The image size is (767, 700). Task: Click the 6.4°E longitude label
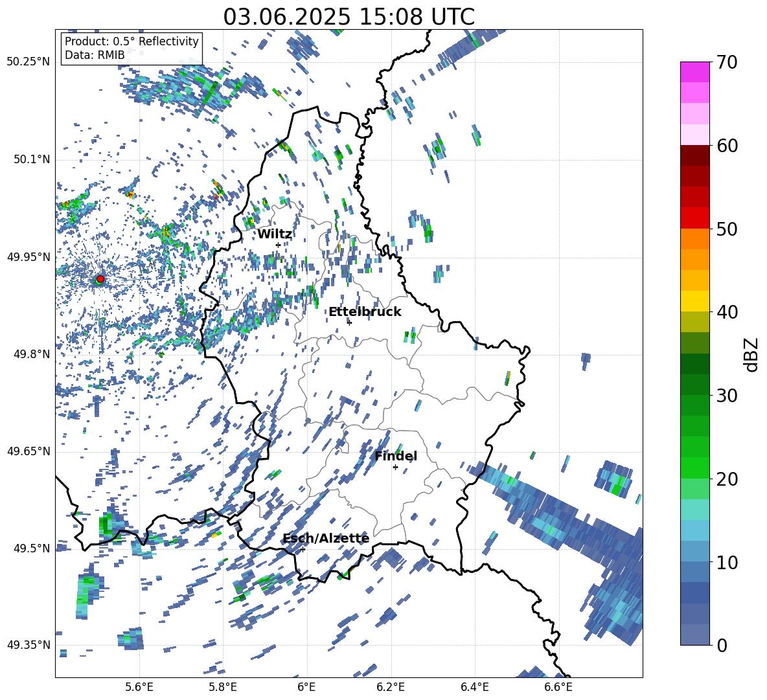[x=474, y=687]
